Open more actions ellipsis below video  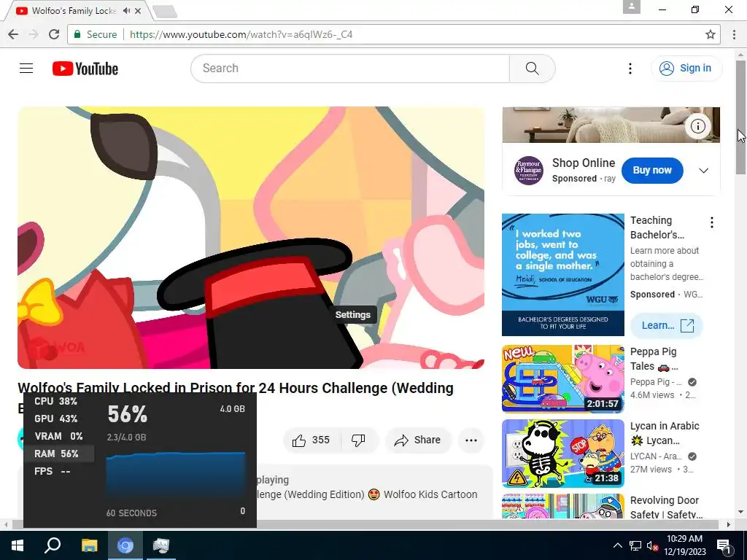click(x=471, y=440)
